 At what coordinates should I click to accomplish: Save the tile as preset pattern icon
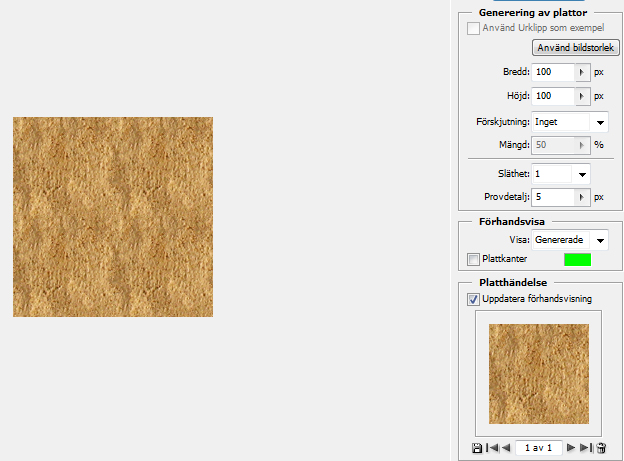[476, 448]
